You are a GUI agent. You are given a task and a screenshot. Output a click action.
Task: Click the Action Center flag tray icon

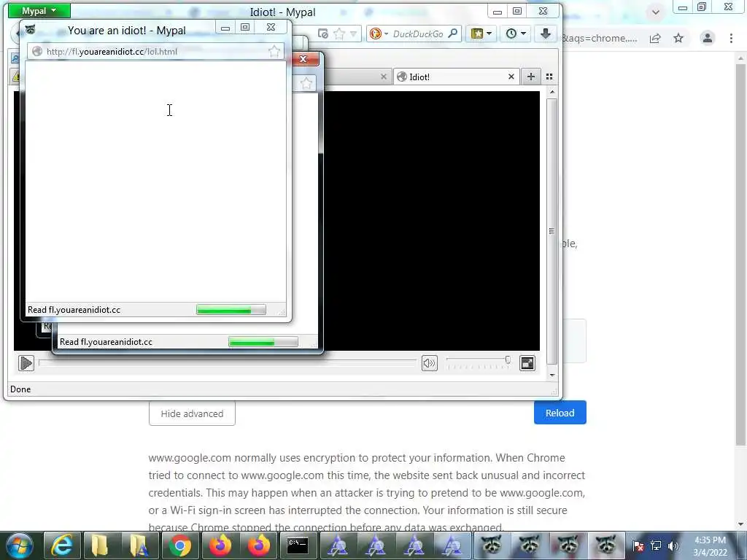point(638,545)
